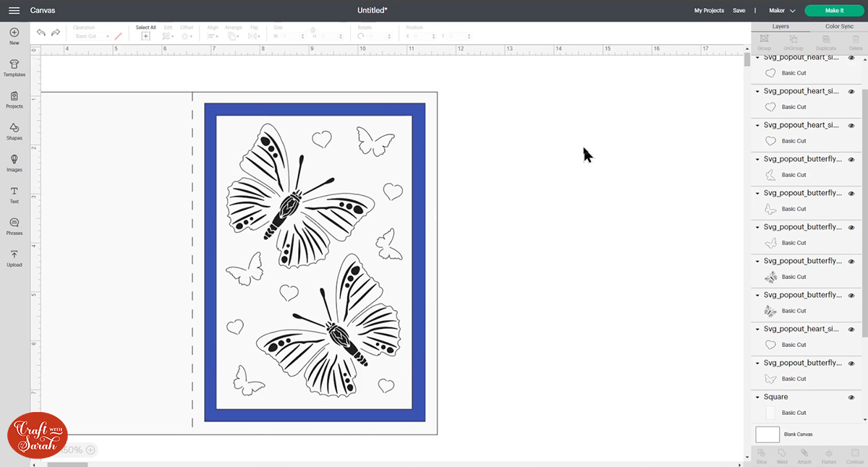Open the Upload panel
Viewport: 868px width, 467px height.
tap(14, 258)
